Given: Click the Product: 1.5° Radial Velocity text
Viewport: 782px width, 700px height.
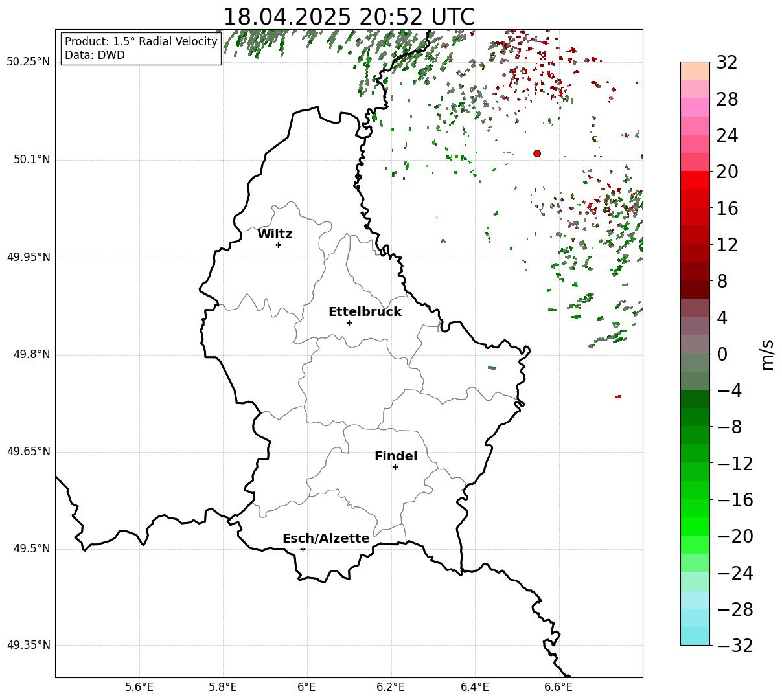Looking at the screenshot, I should coord(141,41).
